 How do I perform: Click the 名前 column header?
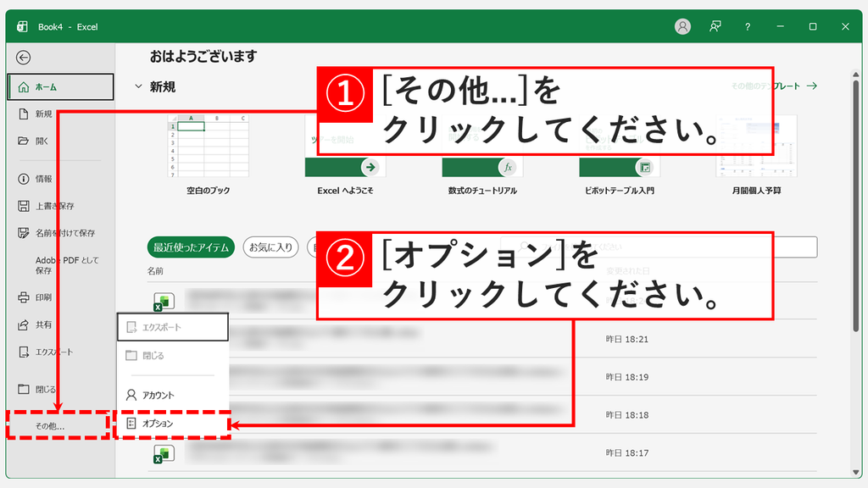click(x=155, y=271)
